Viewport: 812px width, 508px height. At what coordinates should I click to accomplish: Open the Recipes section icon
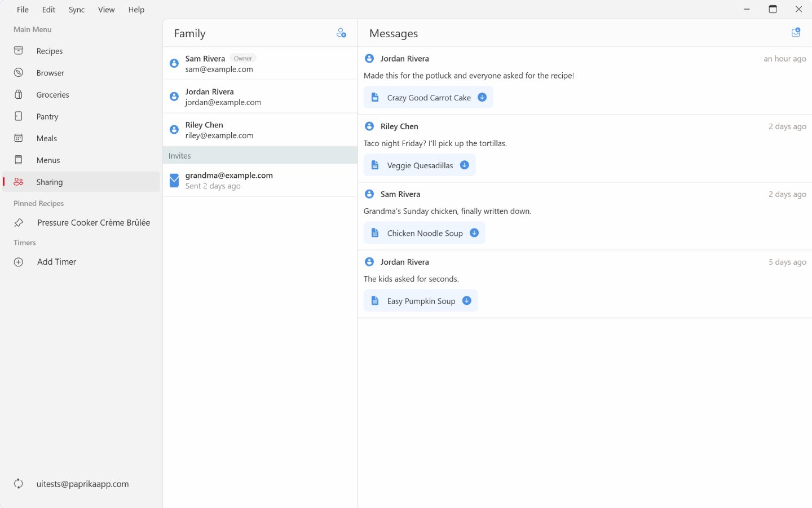(19, 51)
